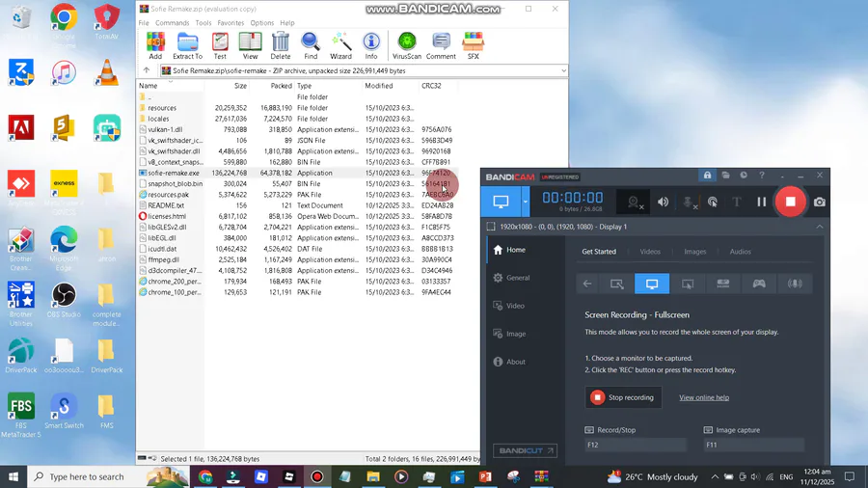This screenshot has width=868, height=488.
Task: Click the Delete trash icon in WinRAR
Action: 281,45
